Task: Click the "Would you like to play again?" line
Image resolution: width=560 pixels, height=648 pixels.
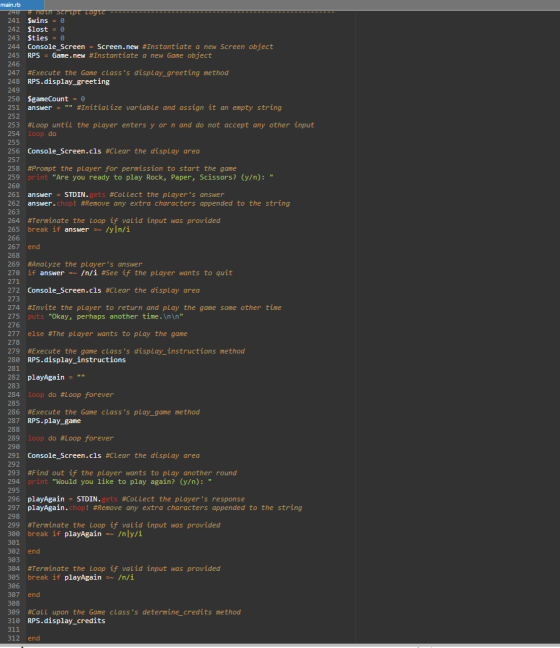Action: tap(119, 482)
